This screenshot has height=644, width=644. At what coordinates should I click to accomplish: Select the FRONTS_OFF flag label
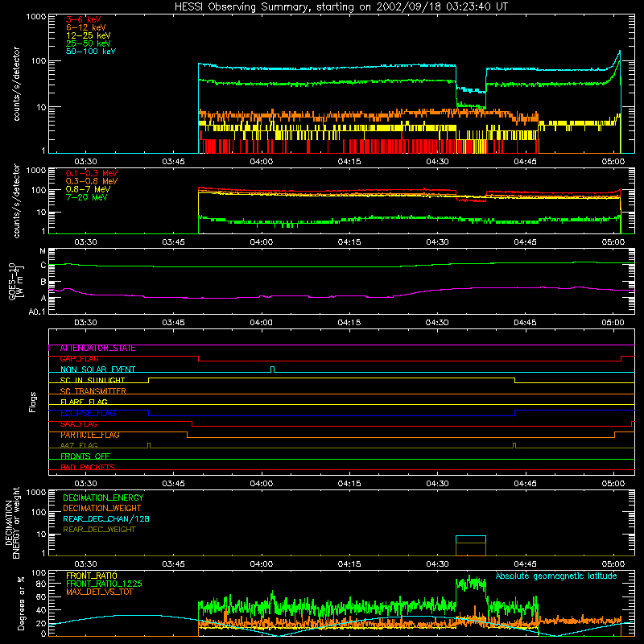tap(85, 456)
